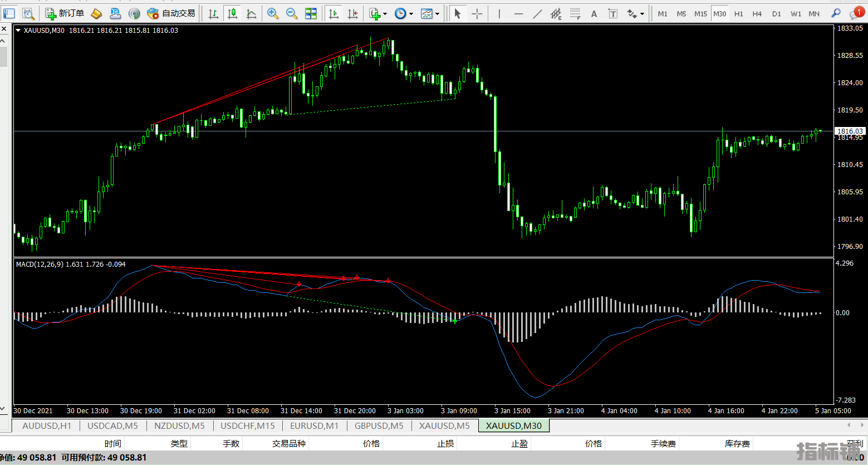This screenshot has width=868, height=465.
Task: Switch timeframe to MN
Action: click(814, 13)
